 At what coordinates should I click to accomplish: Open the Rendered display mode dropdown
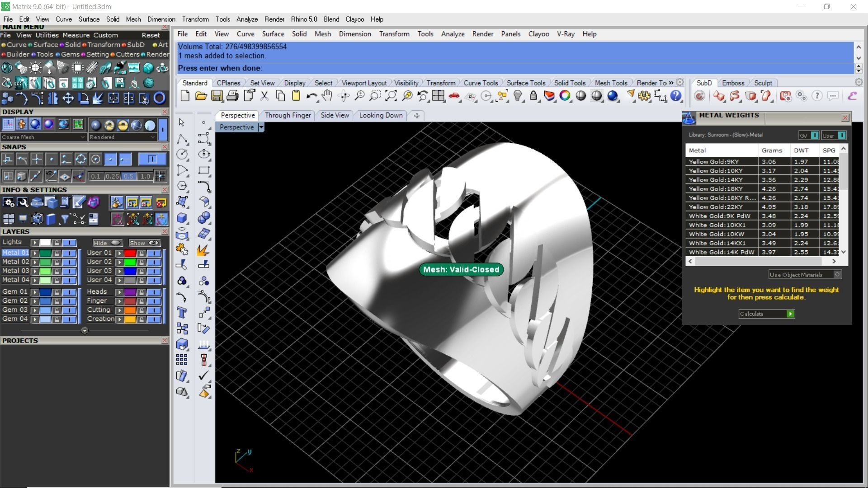122,137
